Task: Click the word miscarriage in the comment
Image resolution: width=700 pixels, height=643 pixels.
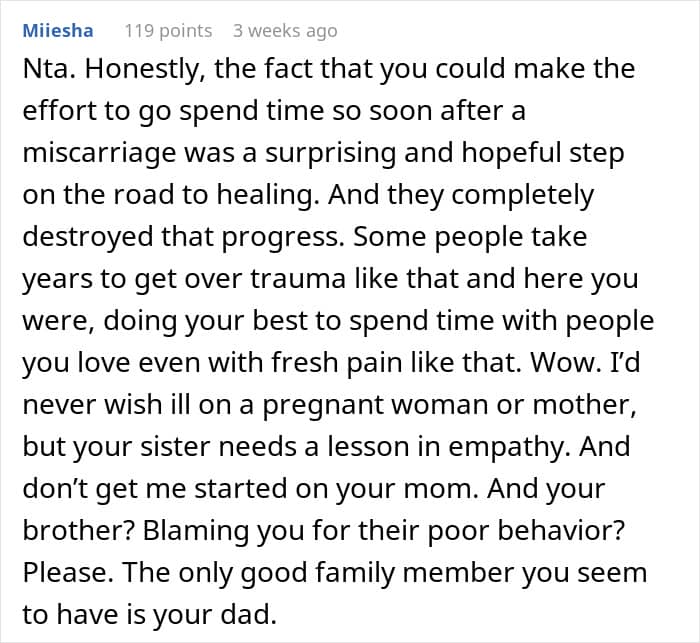Action: tap(100, 154)
